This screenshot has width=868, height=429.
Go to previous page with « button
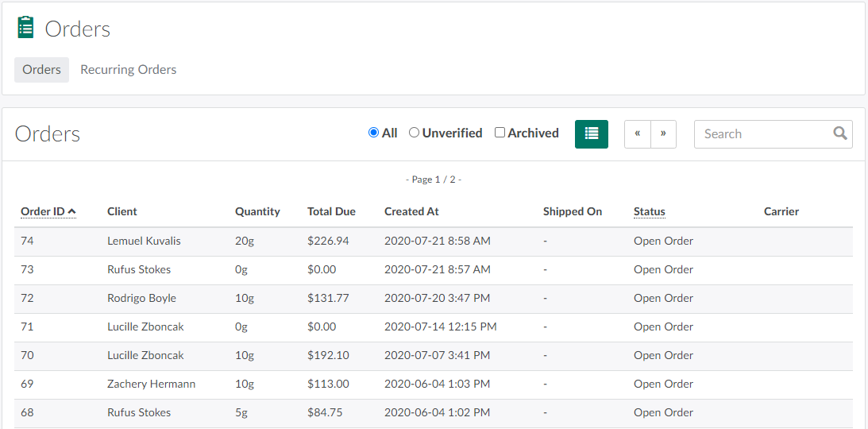click(x=638, y=134)
